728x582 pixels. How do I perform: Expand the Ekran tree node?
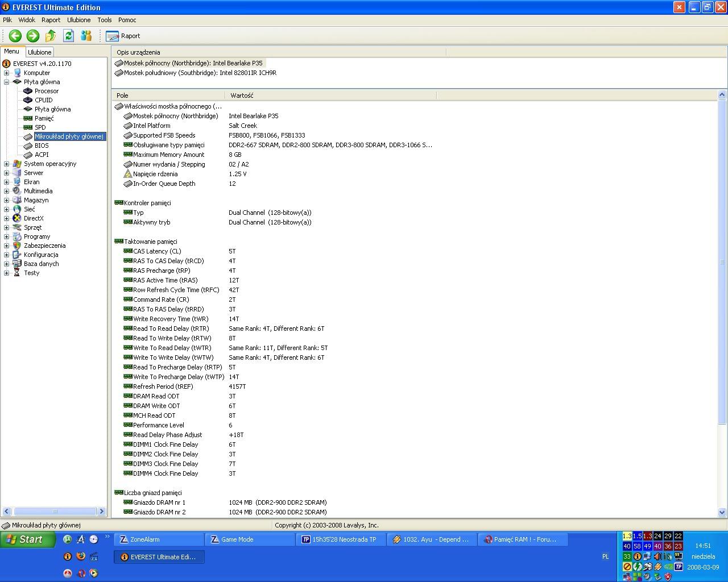6,182
